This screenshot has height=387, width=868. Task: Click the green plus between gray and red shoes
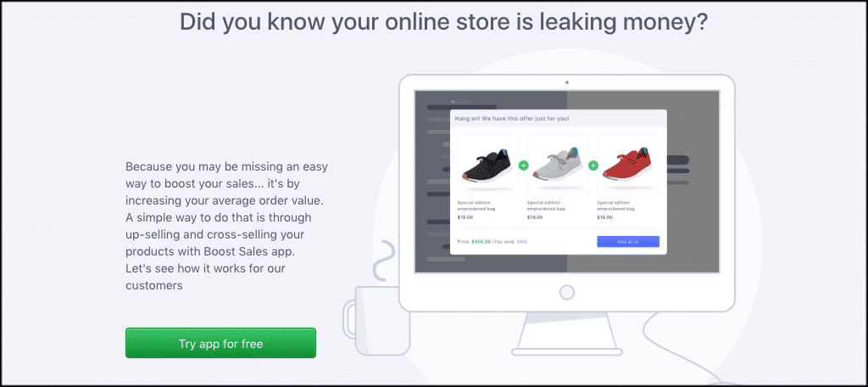coord(593,165)
